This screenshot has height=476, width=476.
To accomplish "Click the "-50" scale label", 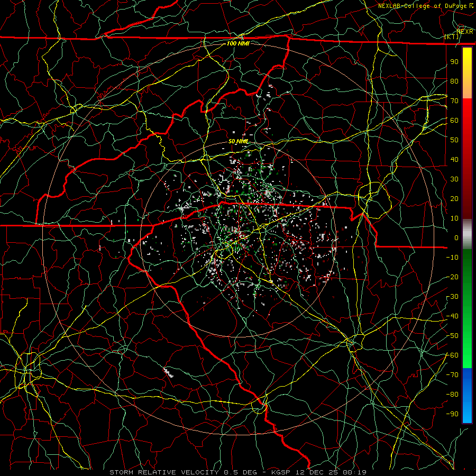I will (x=452, y=336).
